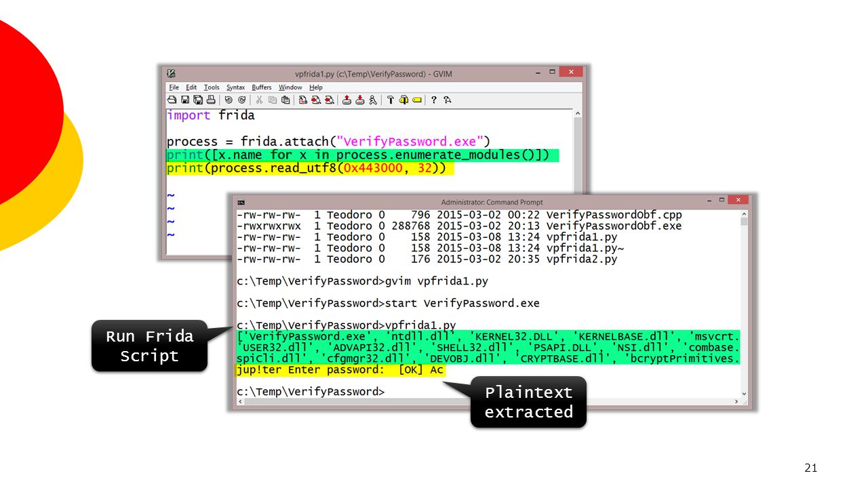Click the Save file icon in GVIM
Image resolution: width=868 pixels, height=488 pixels.
click(185, 100)
